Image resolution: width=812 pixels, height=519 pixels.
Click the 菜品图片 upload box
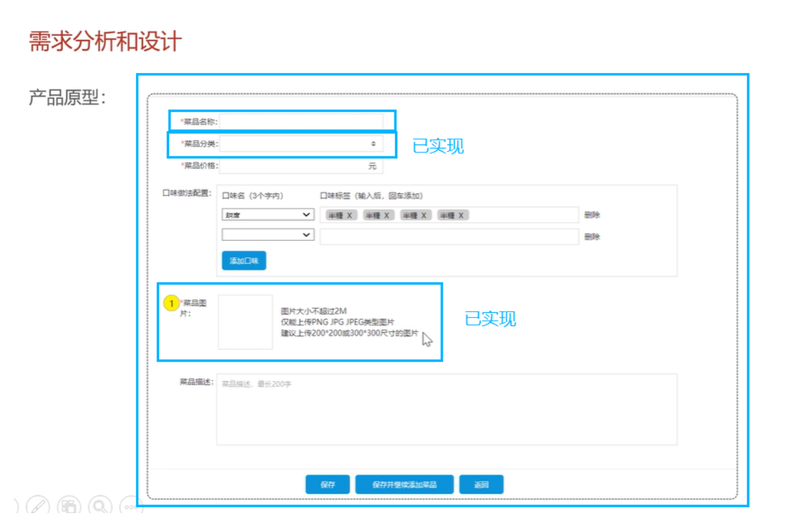pyautogui.click(x=245, y=322)
